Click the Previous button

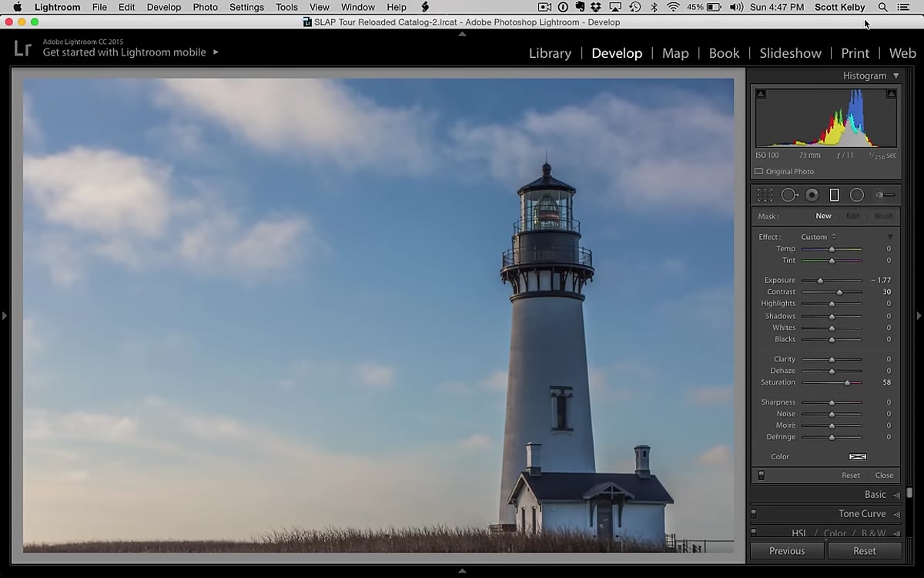[x=787, y=551]
